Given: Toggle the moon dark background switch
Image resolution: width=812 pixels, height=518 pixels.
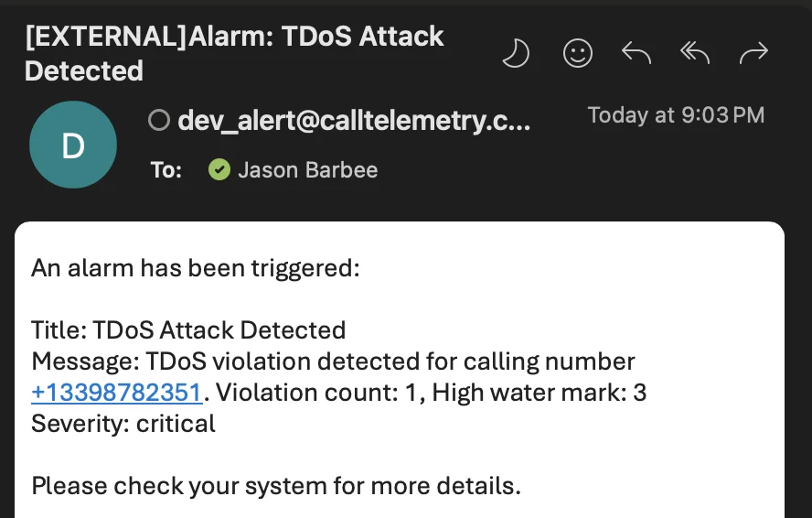Looking at the screenshot, I should tap(517, 54).
